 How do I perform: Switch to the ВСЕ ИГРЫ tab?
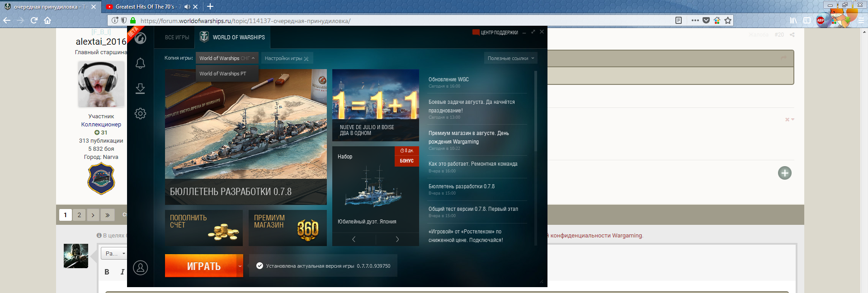pyautogui.click(x=177, y=37)
